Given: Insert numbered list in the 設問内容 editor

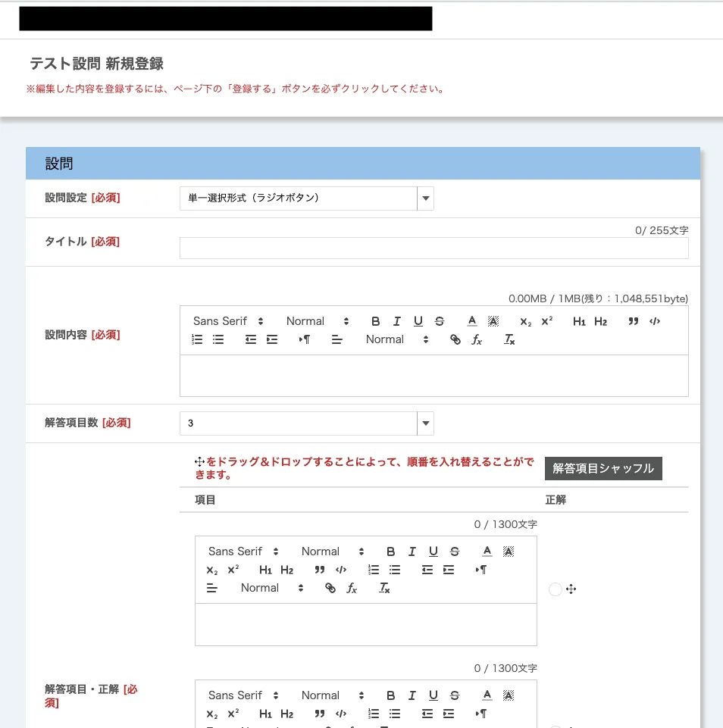Looking at the screenshot, I should 197,340.
